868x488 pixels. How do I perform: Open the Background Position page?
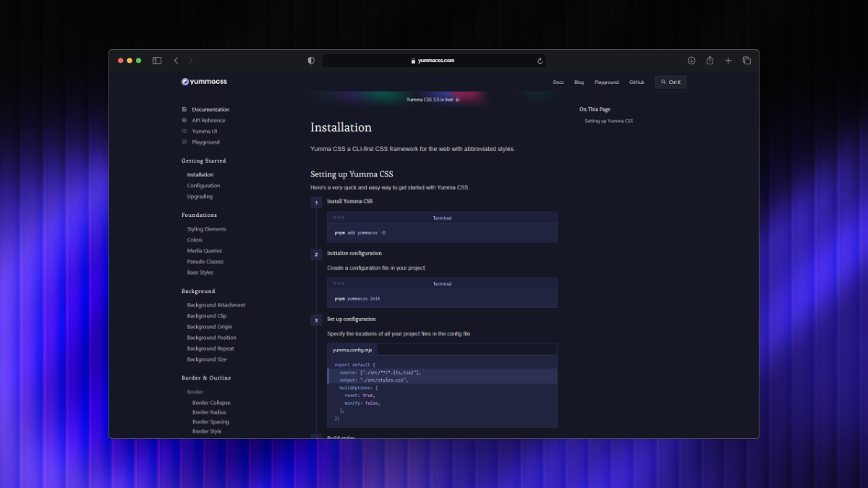point(211,338)
